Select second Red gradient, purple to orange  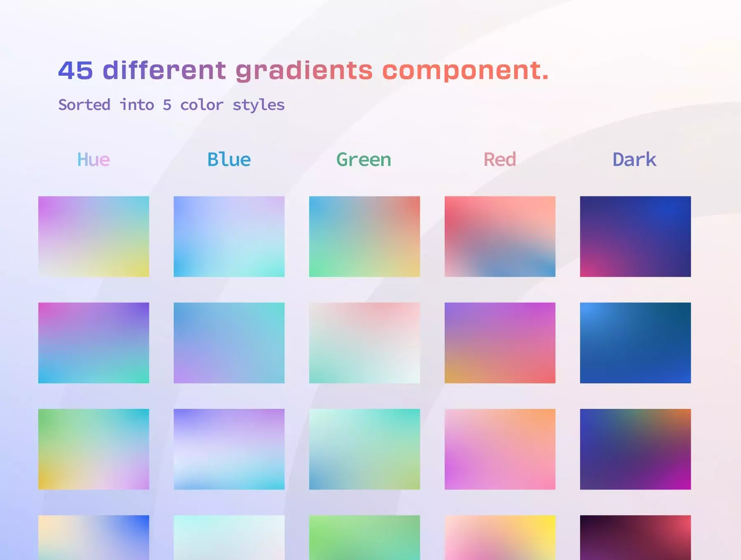(500, 343)
